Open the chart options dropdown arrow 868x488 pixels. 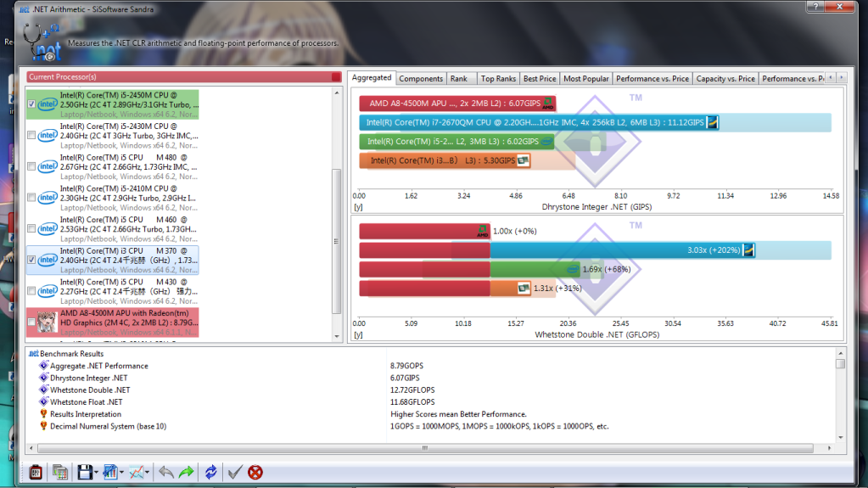[x=121, y=473]
